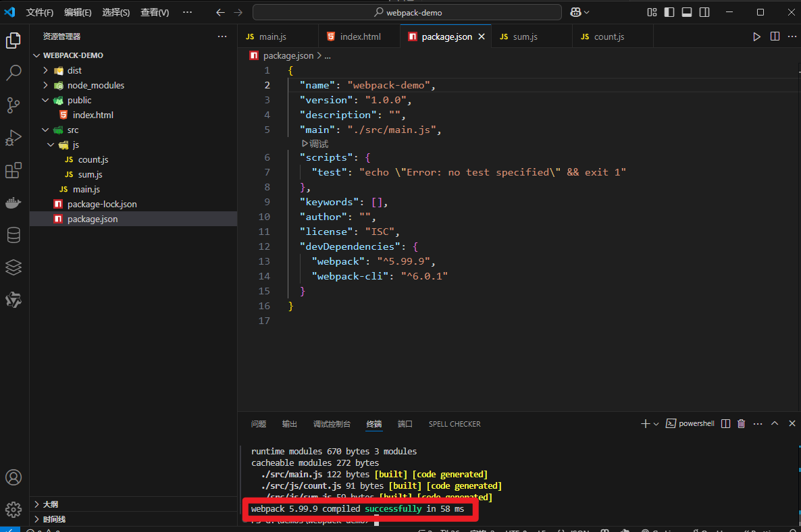Open the stacked layers icon view
801x532 pixels.
(14, 267)
